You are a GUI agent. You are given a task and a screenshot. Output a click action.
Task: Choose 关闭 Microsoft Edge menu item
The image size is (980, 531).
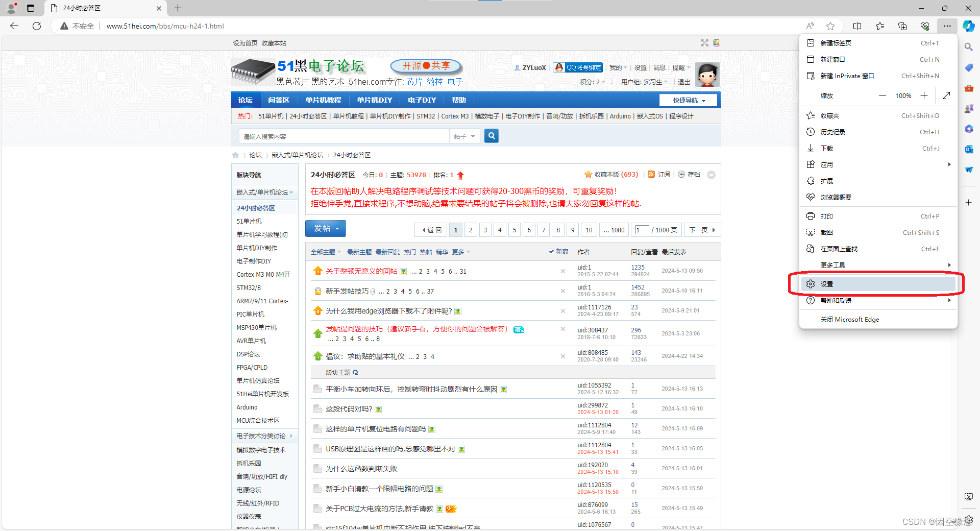tap(878, 319)
